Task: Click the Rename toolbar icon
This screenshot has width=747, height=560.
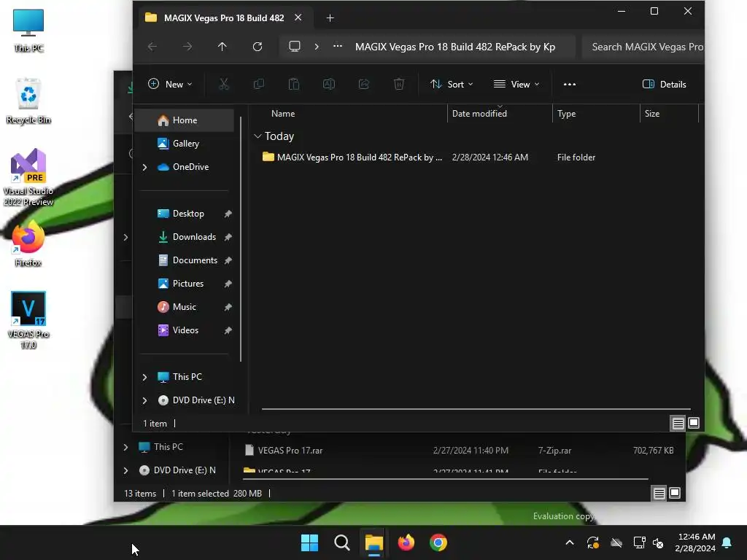Action: pos(329,85)
